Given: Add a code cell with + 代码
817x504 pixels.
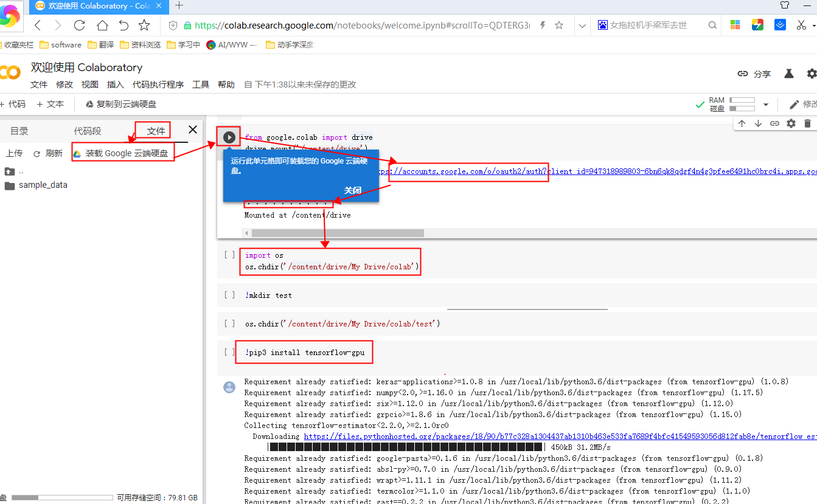Looking at the screenshot, I should 13,104.
